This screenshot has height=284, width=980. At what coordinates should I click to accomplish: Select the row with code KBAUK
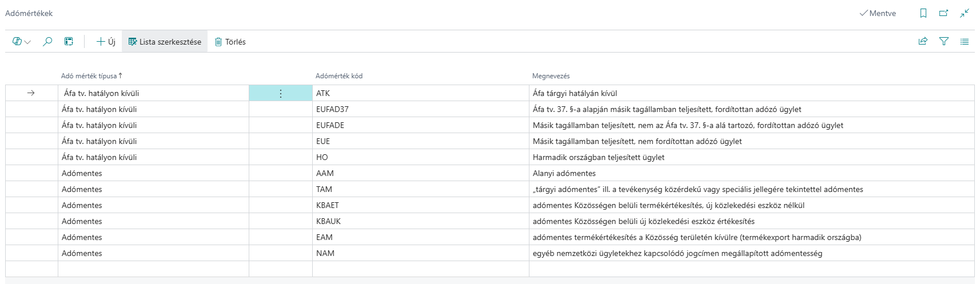pyautogui.click(x=489, y=221)
